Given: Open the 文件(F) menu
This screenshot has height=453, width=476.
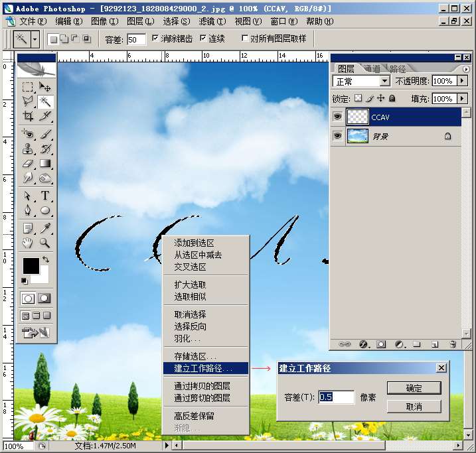Looking at the screenshot, I should [33, 21].
